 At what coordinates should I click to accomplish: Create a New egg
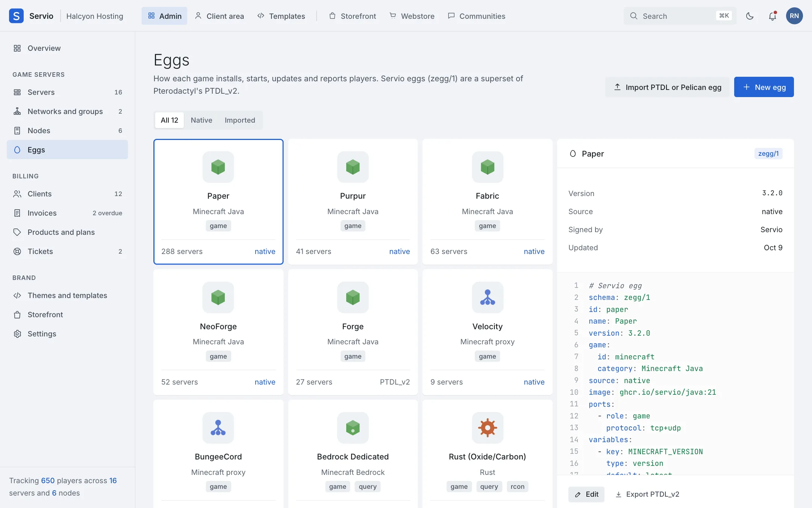click(x=764, y=87)
